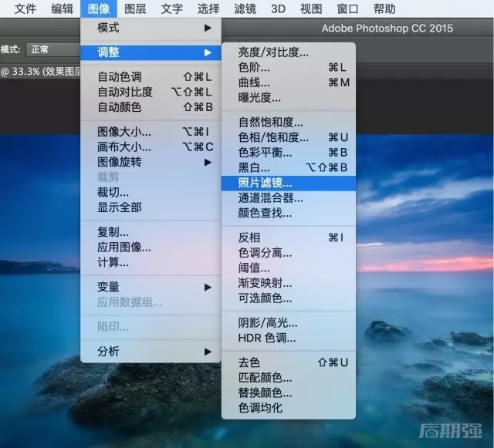Open the 编辑 menu
The height and width of the screenshot is (448, 494).
62,8
